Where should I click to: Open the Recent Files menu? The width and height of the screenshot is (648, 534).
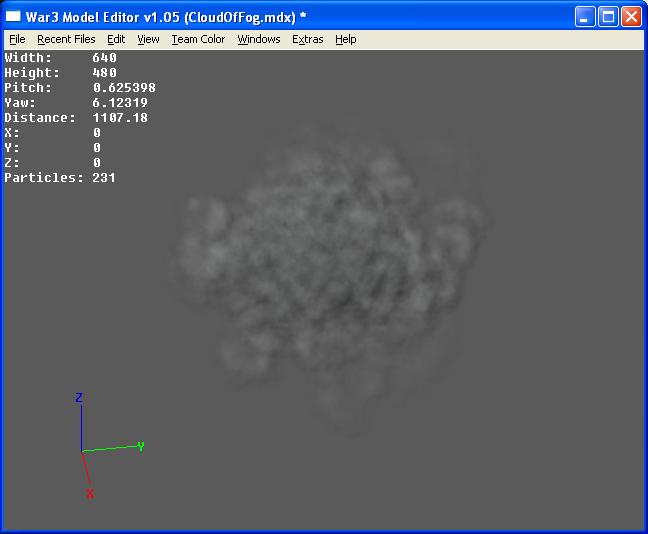[x=66, y=39]
